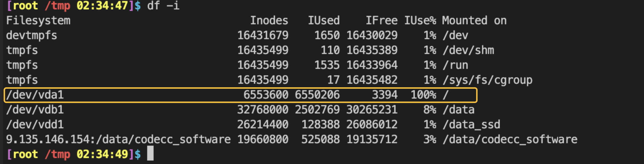The width and height of the screenshot is (644, 164).
Task: Click the /dev/vdd1 filesystem entry
Action: (35, 124)
